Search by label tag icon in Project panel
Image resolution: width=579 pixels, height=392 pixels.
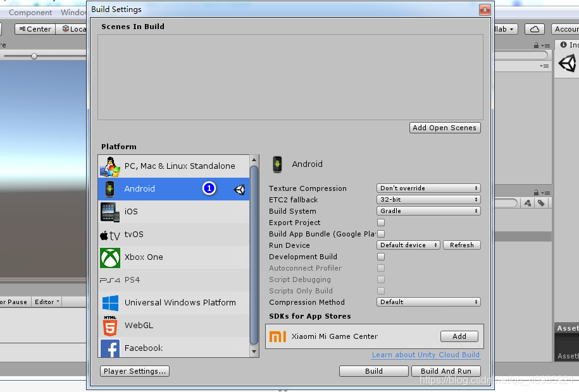[x=541, y=203]
